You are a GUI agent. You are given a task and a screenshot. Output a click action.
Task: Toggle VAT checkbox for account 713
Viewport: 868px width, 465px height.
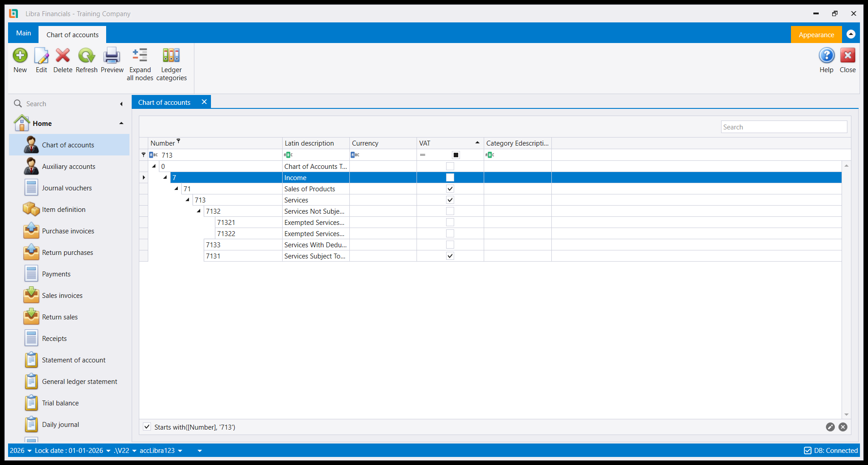[450, 200]
